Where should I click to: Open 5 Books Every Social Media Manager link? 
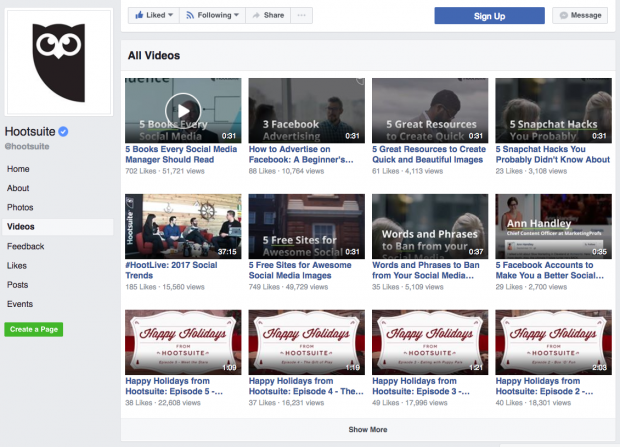[181, 154]
